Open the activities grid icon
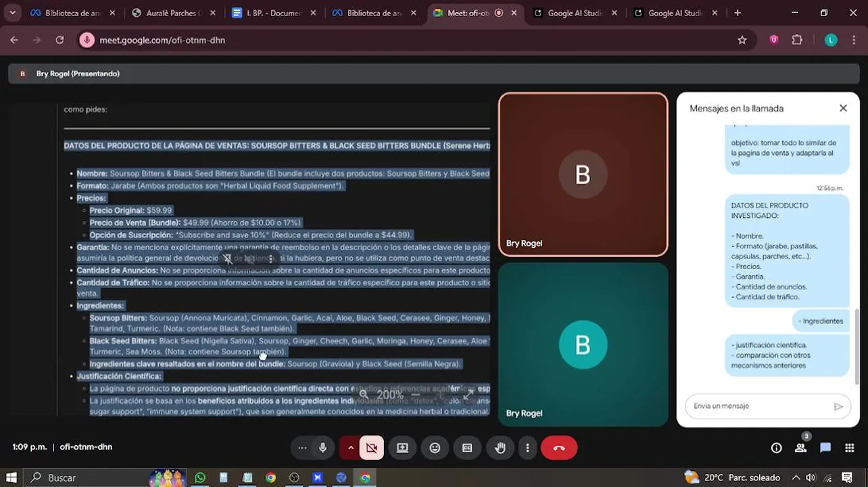This screenshot has width=868, height=487. click(849, 448)
